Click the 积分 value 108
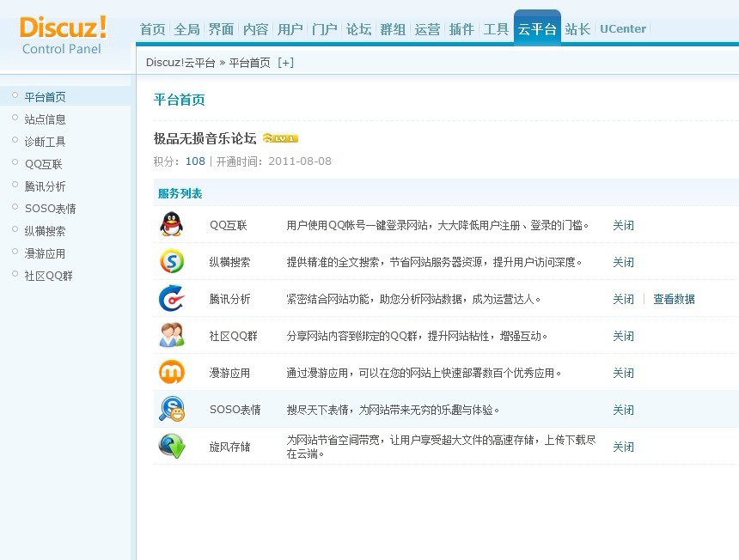Image resolution: width=739 pixels, height=560 pixels. (x=195, y=161)
